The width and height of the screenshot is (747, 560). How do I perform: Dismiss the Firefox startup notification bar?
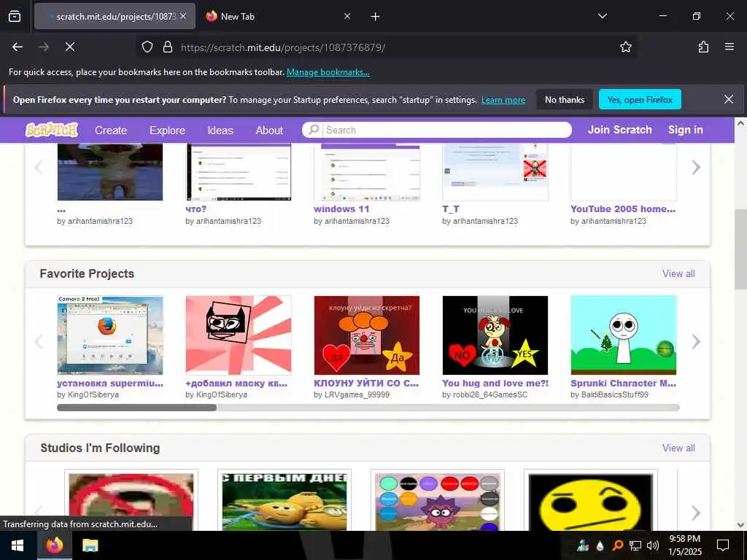click(x=729, y=99)
